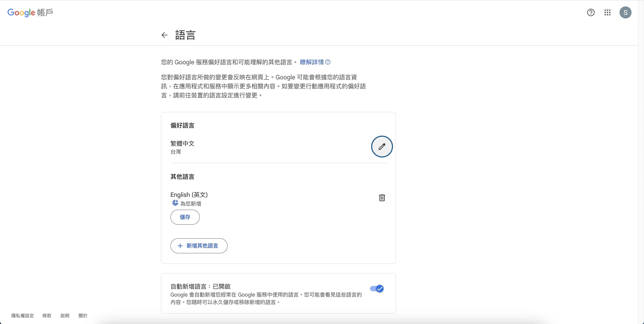Click the help icon beside 瞭解詳情

[x=328, y=62]
